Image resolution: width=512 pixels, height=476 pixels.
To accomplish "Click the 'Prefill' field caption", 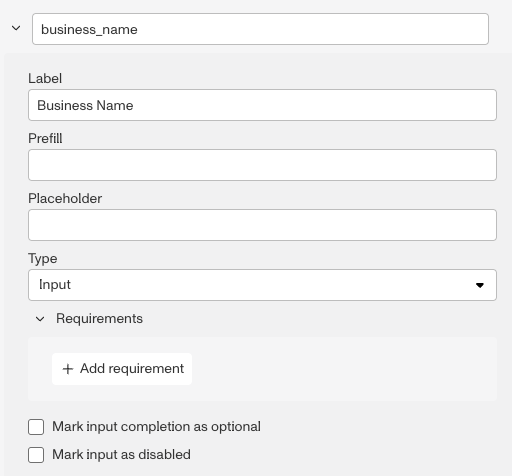I will pyautogui.click(x=45, y=139).
